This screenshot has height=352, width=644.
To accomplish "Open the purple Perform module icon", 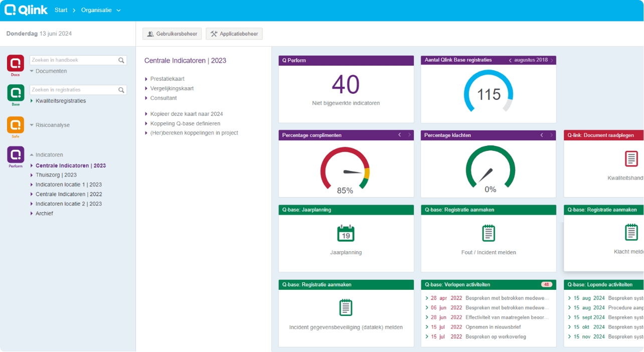I will (16, 155).
